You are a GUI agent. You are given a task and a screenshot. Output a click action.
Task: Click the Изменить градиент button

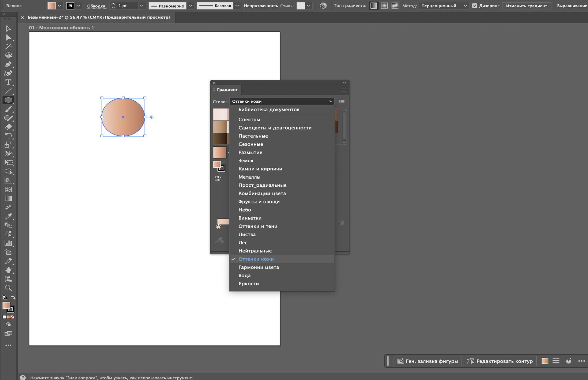[x=526, y=6]
